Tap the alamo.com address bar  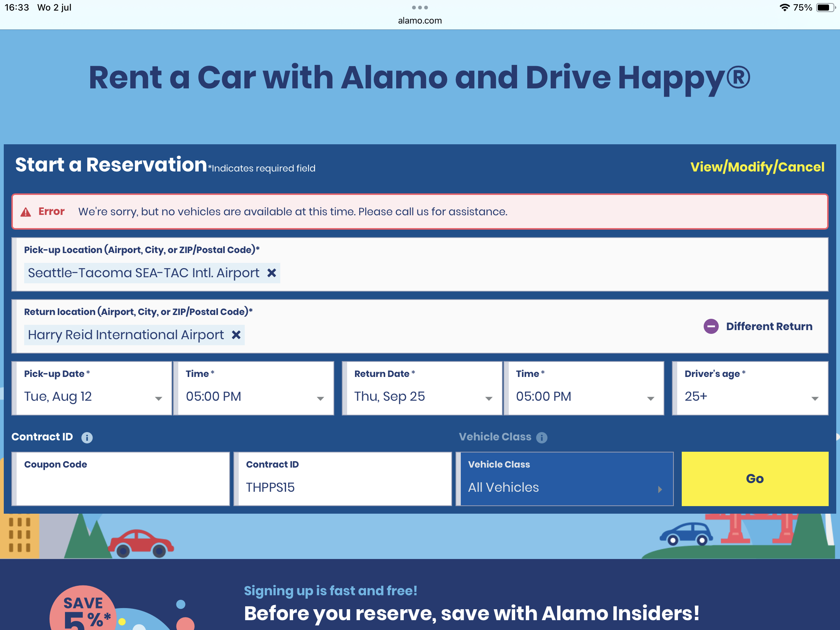point(420,21)
